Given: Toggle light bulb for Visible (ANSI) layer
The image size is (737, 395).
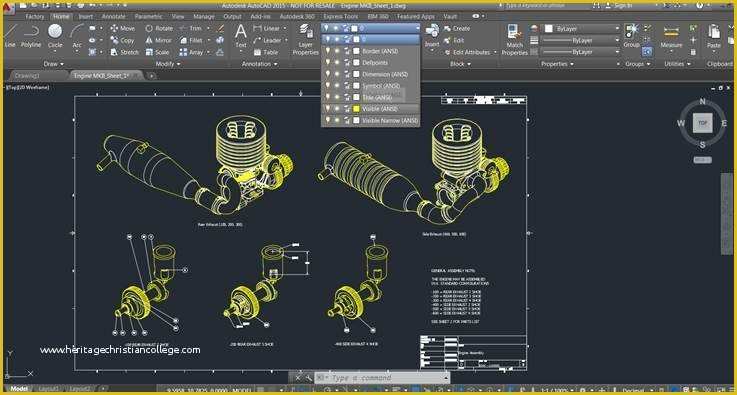Looking at the screenshot, I should pos(328,109).
